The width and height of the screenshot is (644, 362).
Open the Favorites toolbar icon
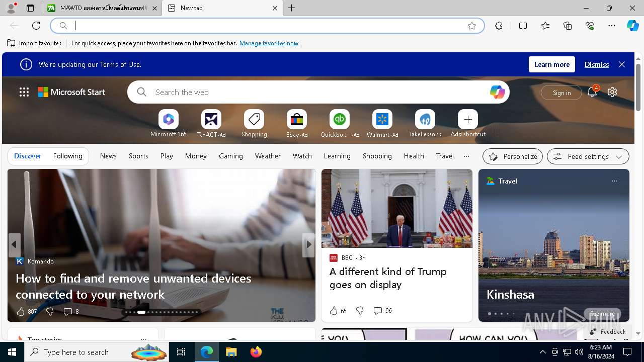[x=545, y=26]
